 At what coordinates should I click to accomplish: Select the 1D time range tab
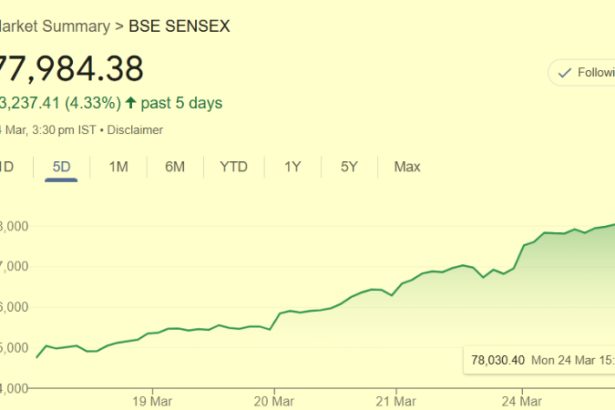coord(7,167)
